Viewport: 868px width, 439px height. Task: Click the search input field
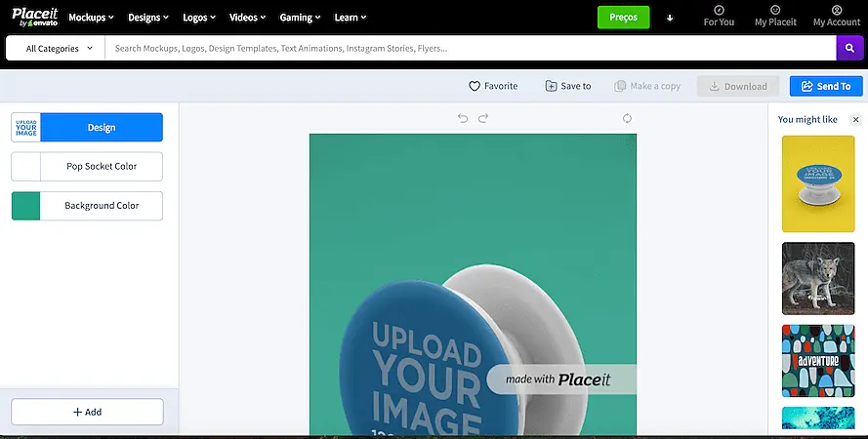click(x=471, y=48)
